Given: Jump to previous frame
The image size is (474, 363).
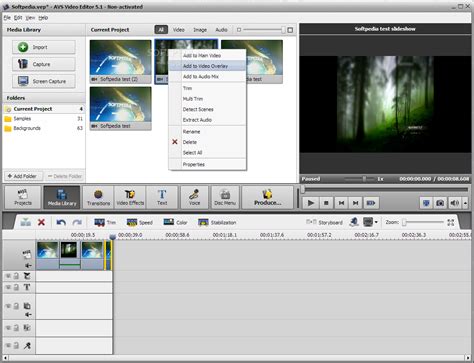Looking at the screenshot, I should pyautogui.click(x=341, y=203).
